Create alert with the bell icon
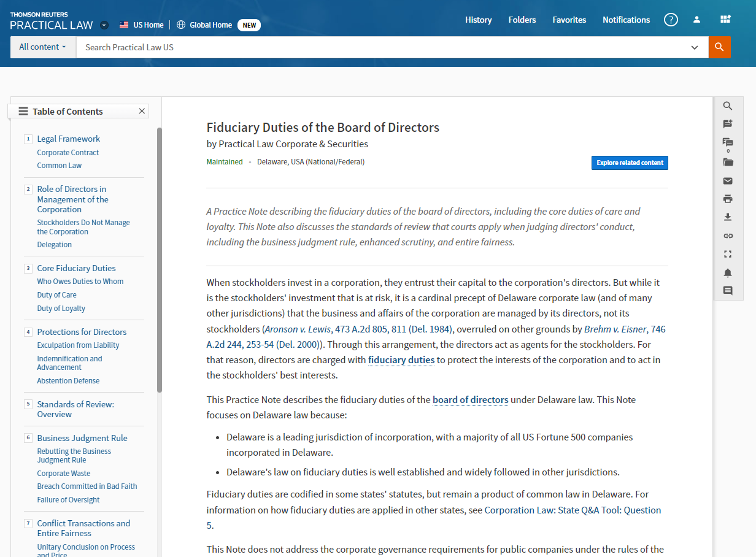The height and width of the screenshot is (557, 756). tap(728, 272)
